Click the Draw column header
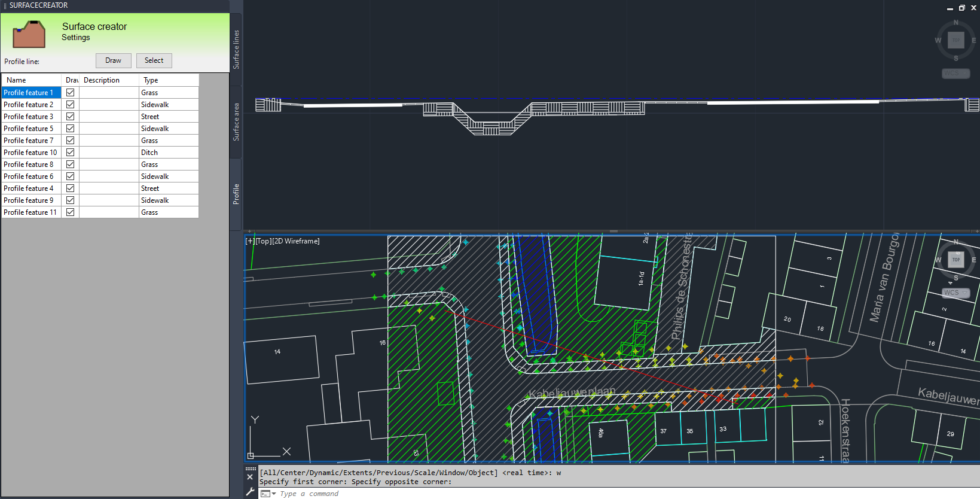The height and width of the screenshot is (499, 980). pyautogui.click(x=71, y=80)
